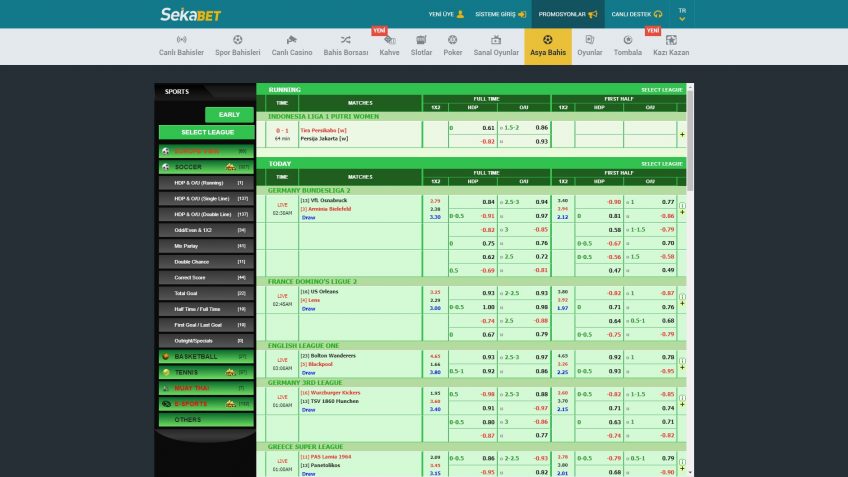Select Double Chance market
The height and width of the screenshot is (477, 848).
[207, 262]
